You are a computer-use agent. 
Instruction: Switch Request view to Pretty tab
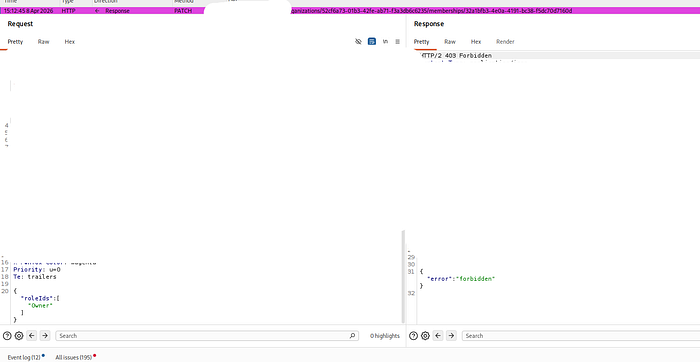click(15, 42)
